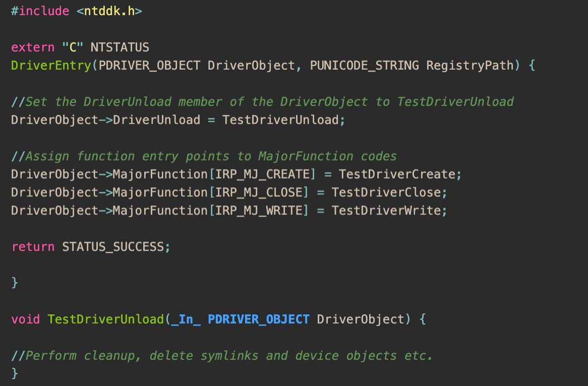Click the Set the DriverUnload member comment
This screenshot has width=588, height=386.
pyautogui.click(x=263, y=101)
